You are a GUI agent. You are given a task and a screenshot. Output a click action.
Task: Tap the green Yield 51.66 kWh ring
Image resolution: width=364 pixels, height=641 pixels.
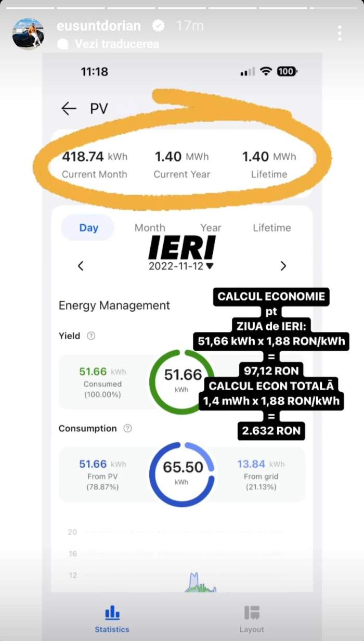(x=181, y=382)
